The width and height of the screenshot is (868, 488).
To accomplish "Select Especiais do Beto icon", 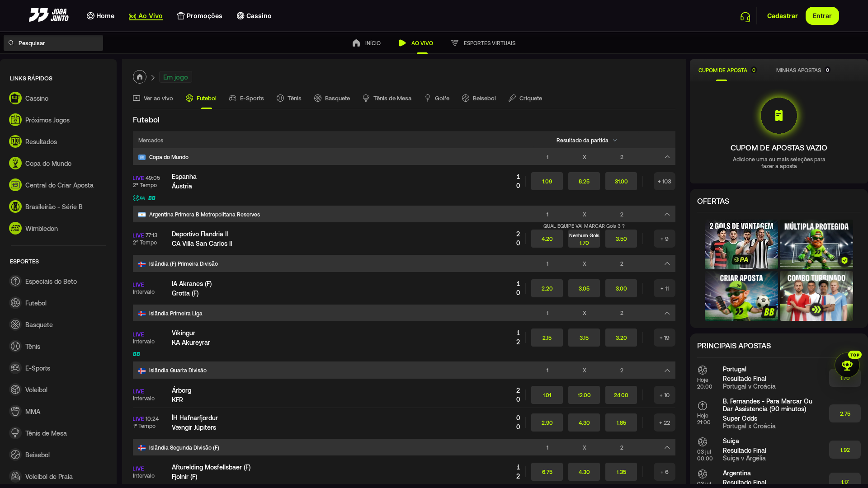I will pos(15,281).
